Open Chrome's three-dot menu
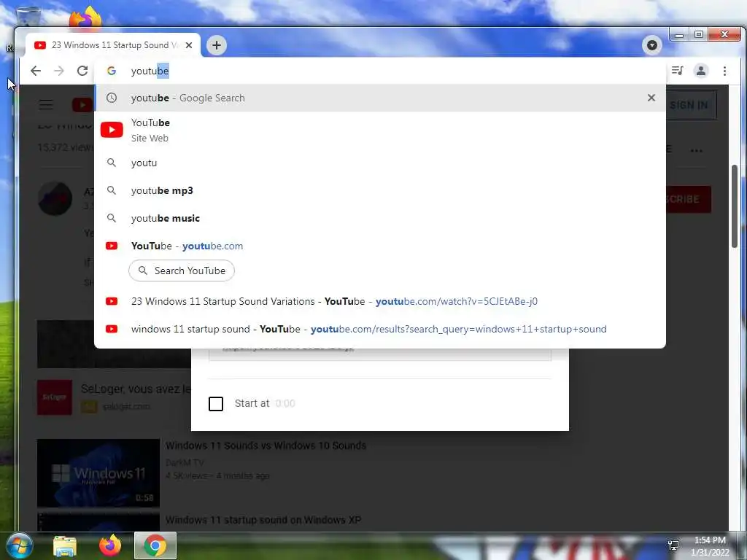Screen dimensions: 747x560 pyautogui.click(x=724, y=71)
